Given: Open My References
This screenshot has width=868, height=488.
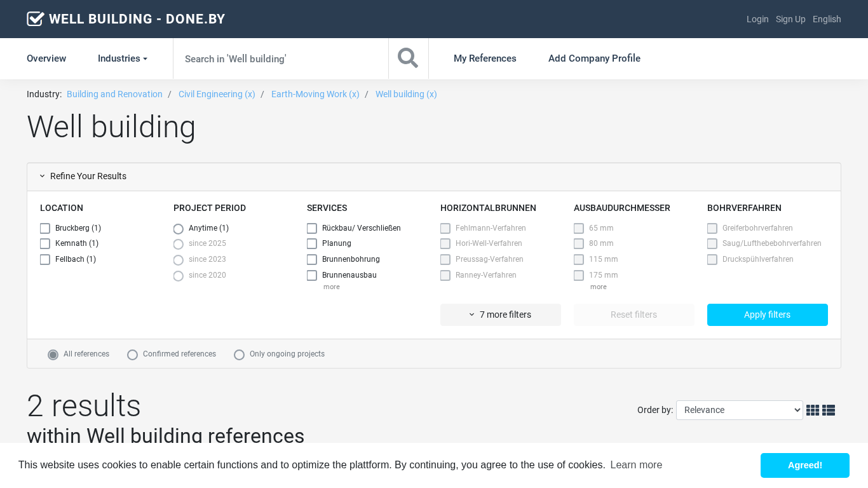Looking at the screenshot, I should pyautogui.click(x=485, y=58).
